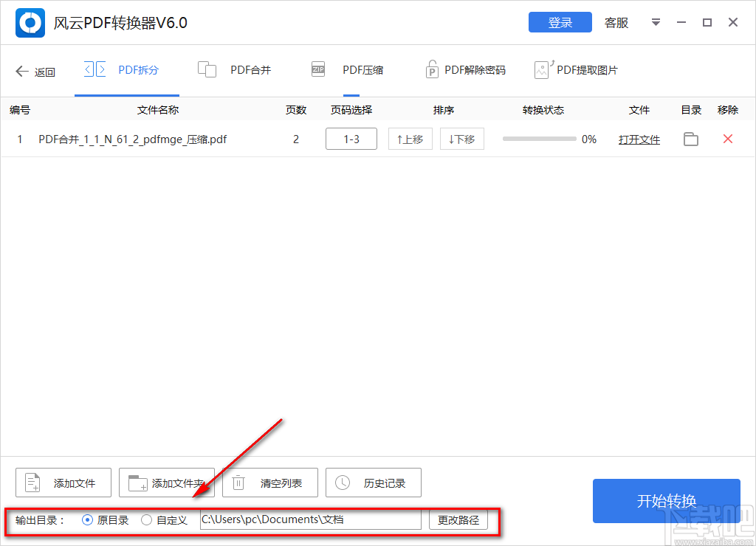756x546 pixels.
Task: Click the padlock icon for PDF解除密码
Action: click(432, 69)
